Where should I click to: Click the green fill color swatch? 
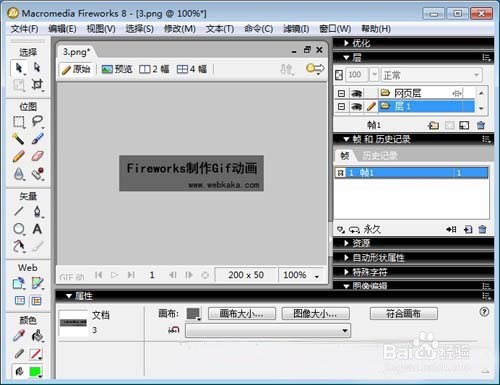35,371
